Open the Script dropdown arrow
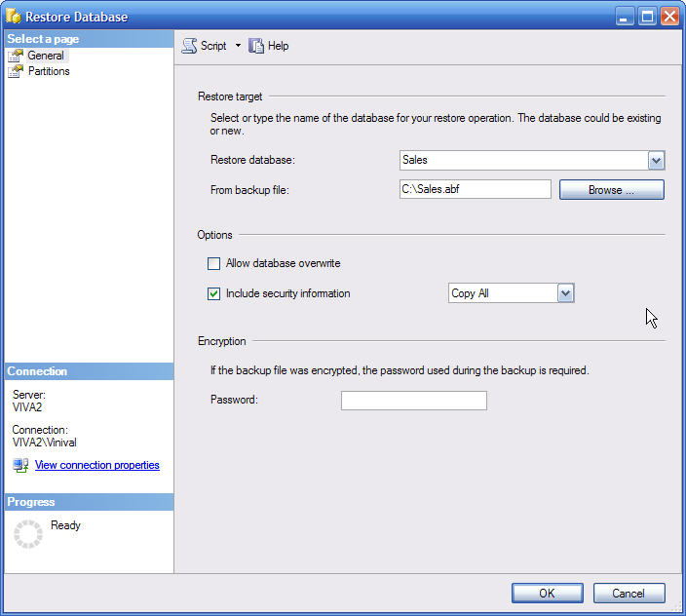 (x=238, y=46)
